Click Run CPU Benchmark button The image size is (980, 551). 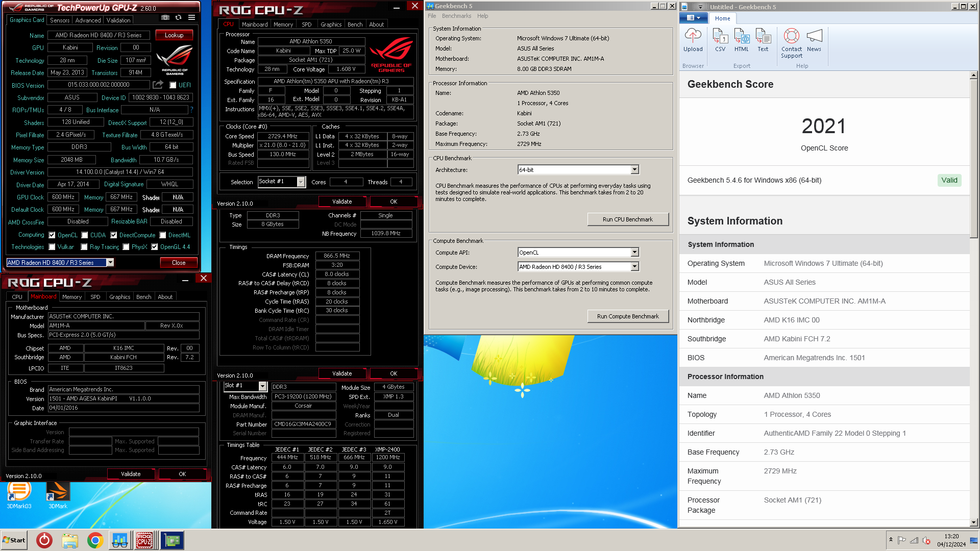pyautogui.click(x=628, y=219)
